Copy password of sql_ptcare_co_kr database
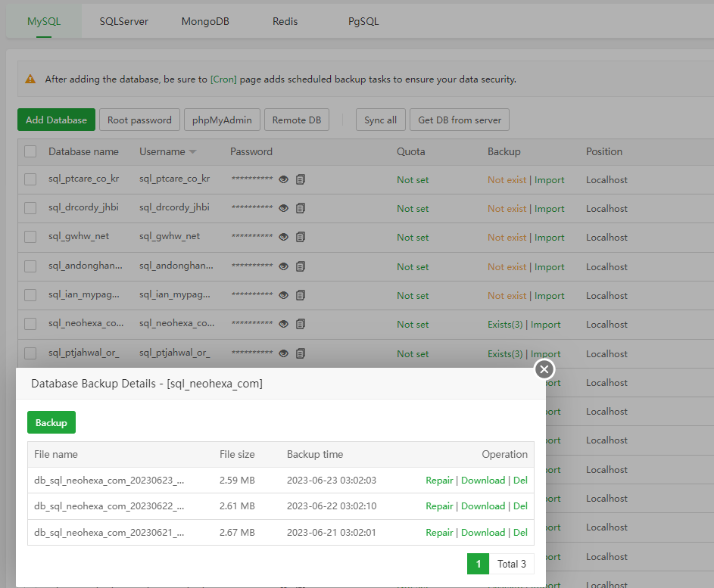This screenshot has width=714, height=588. [x=301, y=180]
